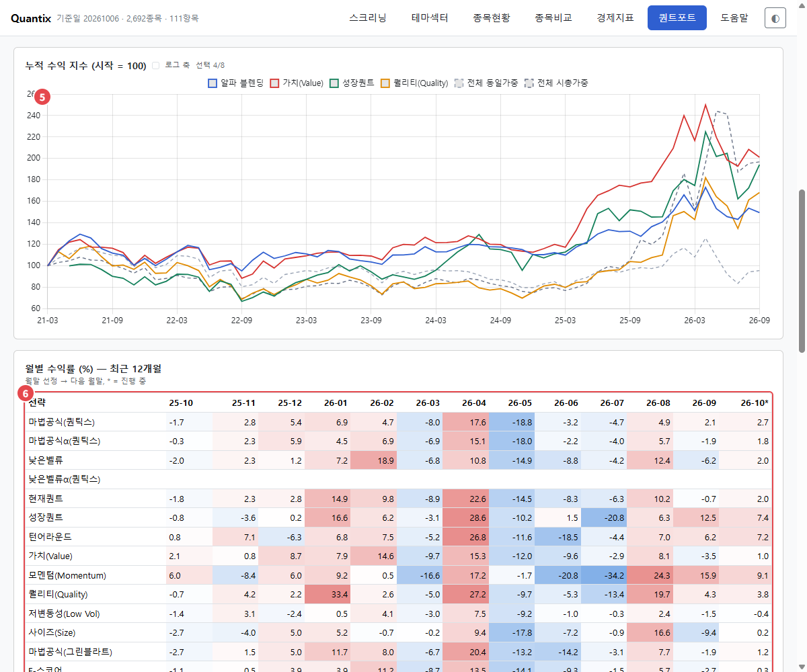Hide the 퀄리티(Quality) legend series

[x=414, y=83]
